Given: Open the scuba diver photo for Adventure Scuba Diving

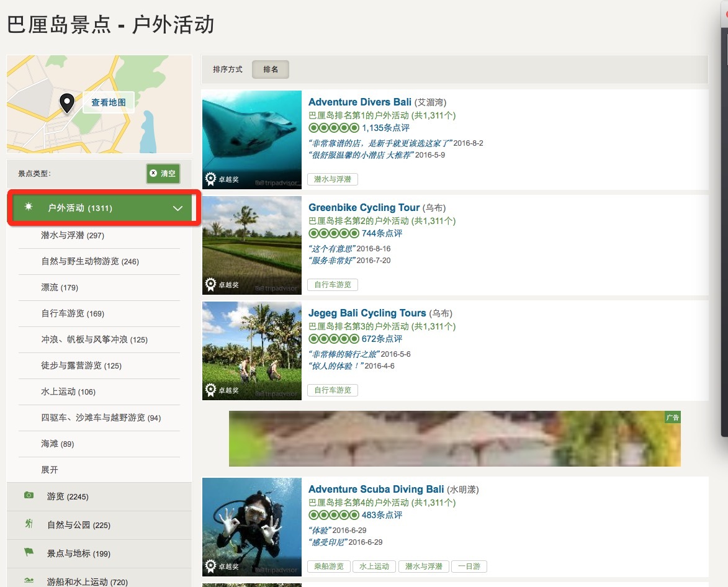Looking at the screenshot, I should click(x=252, y=527).
